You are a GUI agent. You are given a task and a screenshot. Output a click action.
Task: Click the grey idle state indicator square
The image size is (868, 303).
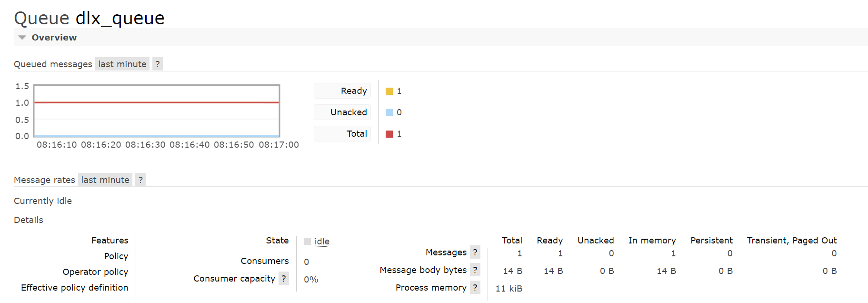click(x=308, y=242)
